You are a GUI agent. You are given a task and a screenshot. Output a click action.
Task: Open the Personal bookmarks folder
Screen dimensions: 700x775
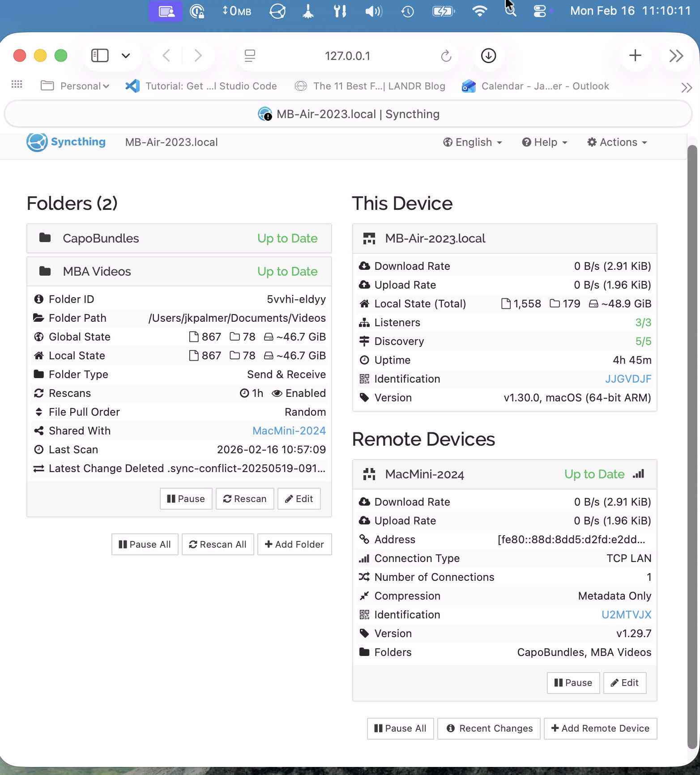(x=75, y=86)
